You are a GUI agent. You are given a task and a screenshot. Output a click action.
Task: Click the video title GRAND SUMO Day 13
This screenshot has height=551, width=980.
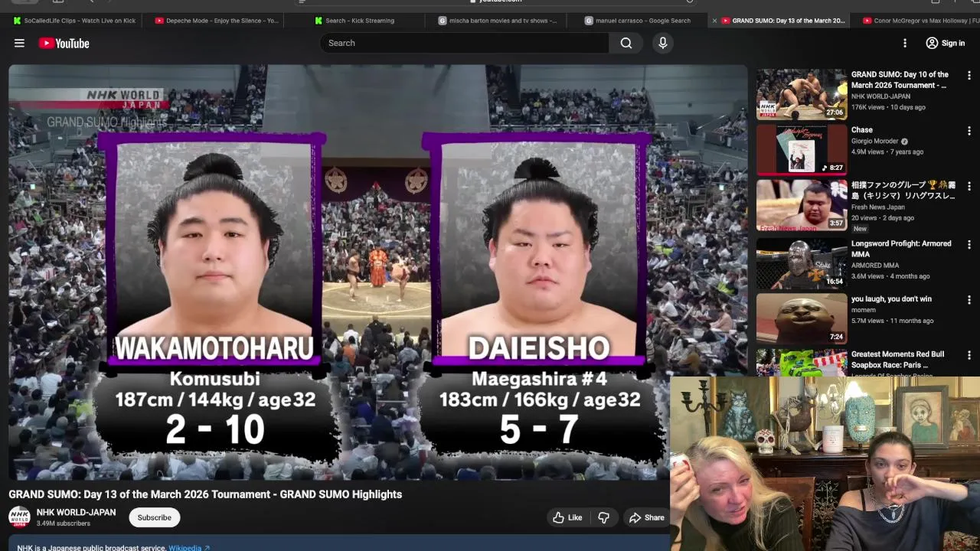pos(205,494)
